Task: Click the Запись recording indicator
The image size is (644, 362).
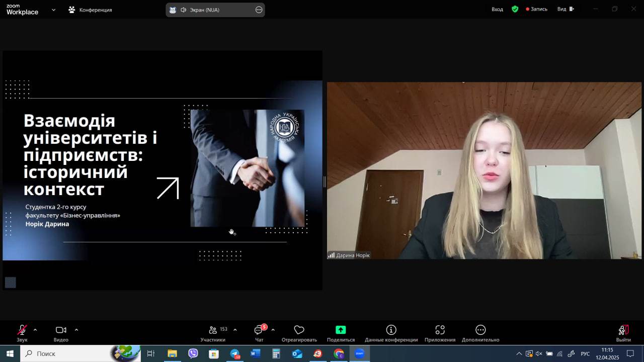Action: 536,9
